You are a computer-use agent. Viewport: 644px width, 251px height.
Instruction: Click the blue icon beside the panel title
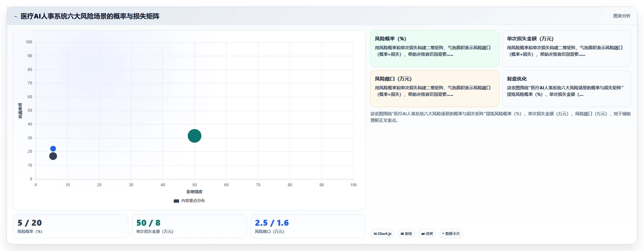coord(15,16)
